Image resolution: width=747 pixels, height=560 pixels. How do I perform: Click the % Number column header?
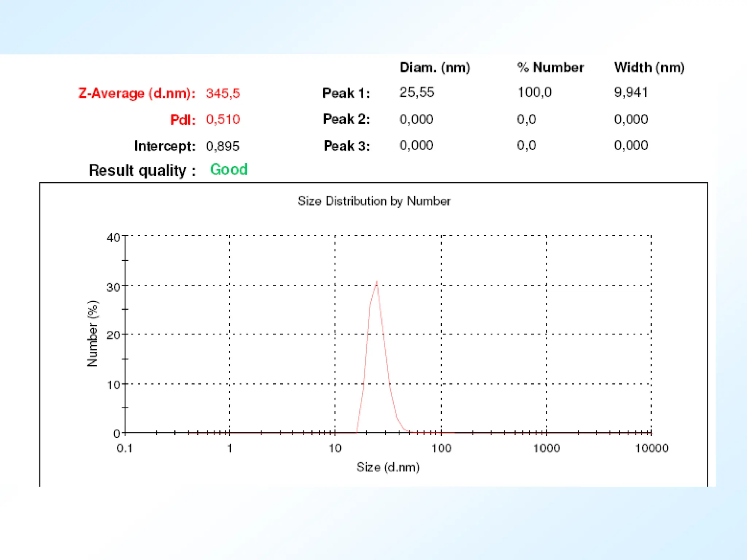coord(550,67)
